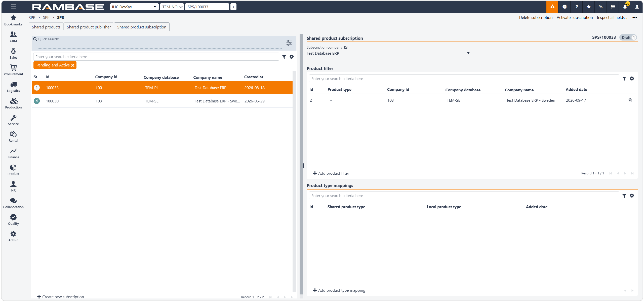Click Delete subscription
The height and width of the screenshot is (302, 644).
tap(536, 17)
